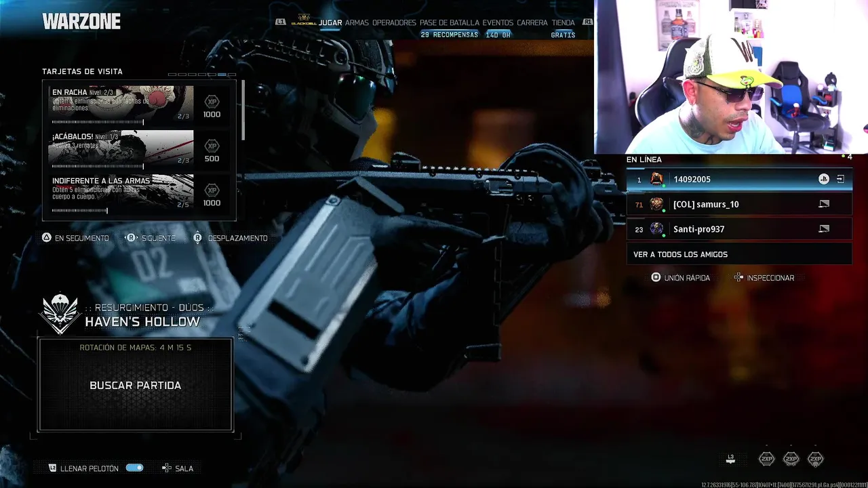Image resolution: width=868 pixels, height=488 pixels.
Task: Click the XP 1000 token for EN RACHA
Action: [x=212, y=106]
